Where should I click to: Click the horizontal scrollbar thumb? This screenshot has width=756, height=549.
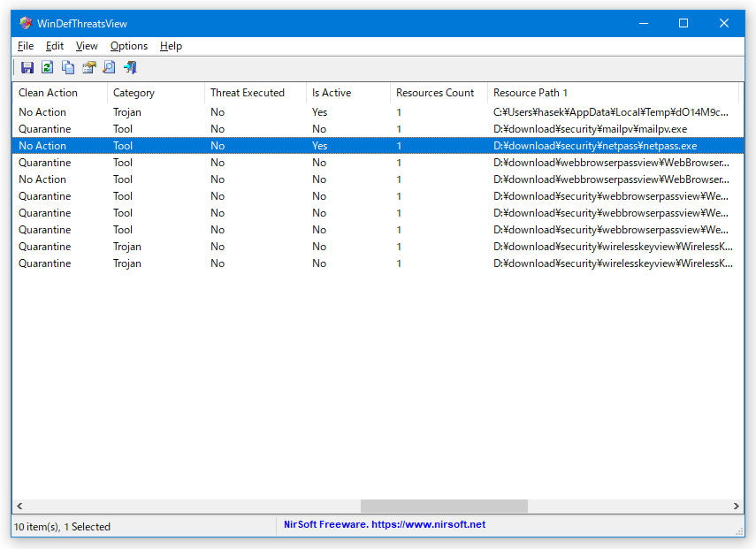[444, 506]
